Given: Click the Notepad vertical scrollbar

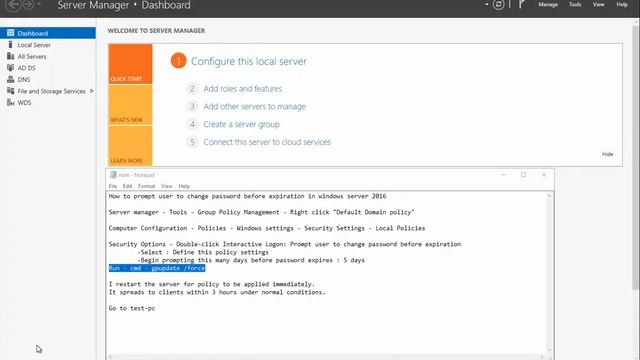Looking at the screenshot, I should click(549, 273).
